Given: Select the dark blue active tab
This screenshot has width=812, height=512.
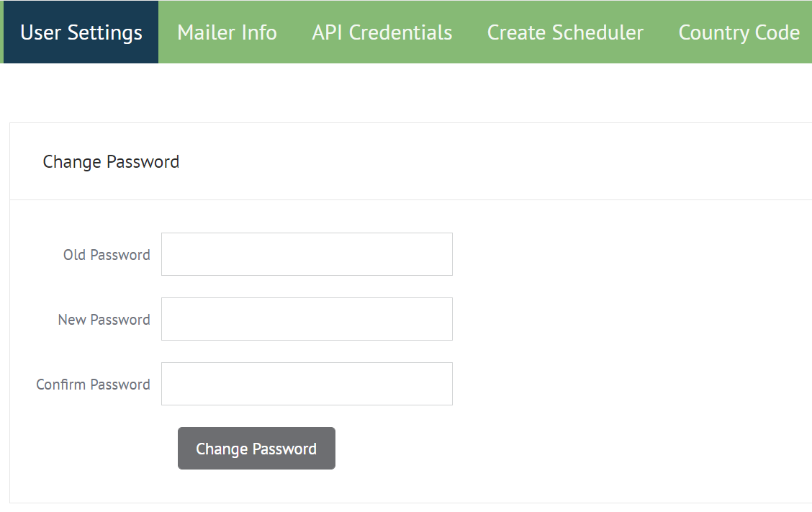Looking at the screenshot, I should (x=81, y=32).
